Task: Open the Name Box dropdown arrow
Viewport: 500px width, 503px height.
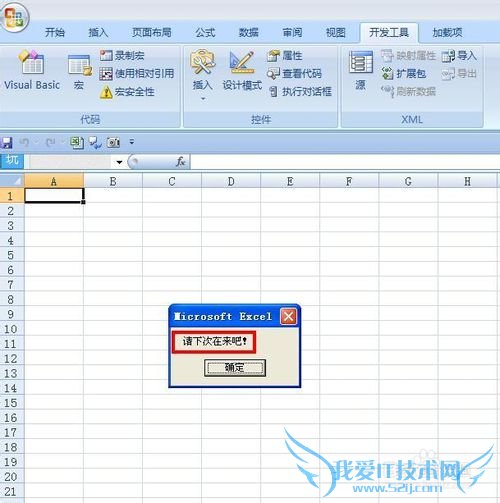Action: tap(119, 162)
